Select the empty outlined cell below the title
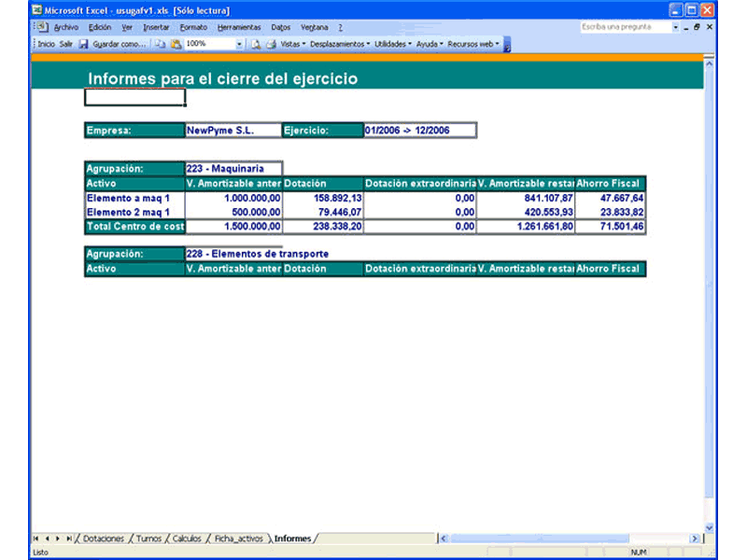 click(x=134, y=97)
